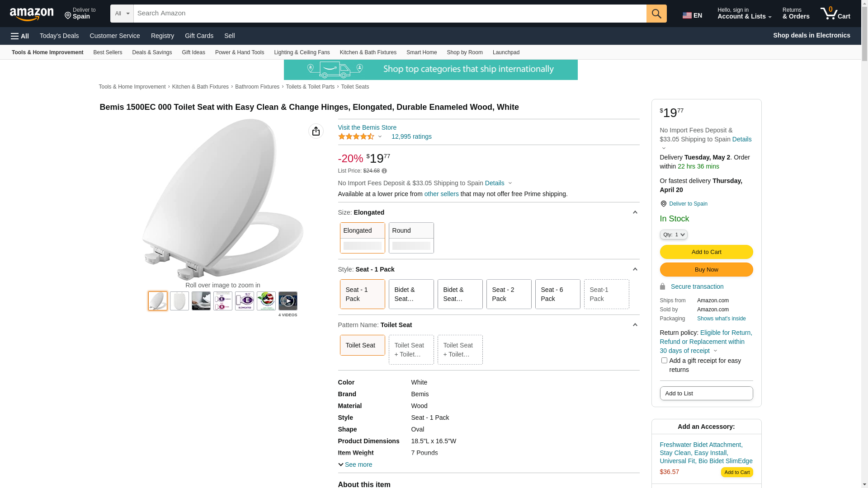Click the star rating popover arrow
868x488 pixels.
[x=380, y=136]
